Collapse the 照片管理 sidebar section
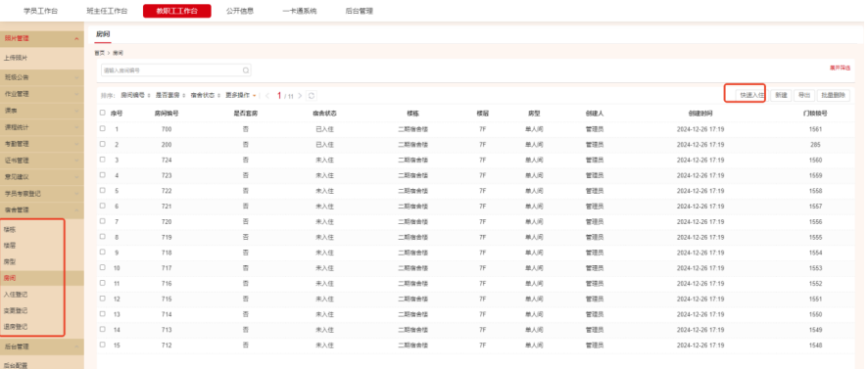Viewport: 868px width, 369px height. [x=76, y=39]
